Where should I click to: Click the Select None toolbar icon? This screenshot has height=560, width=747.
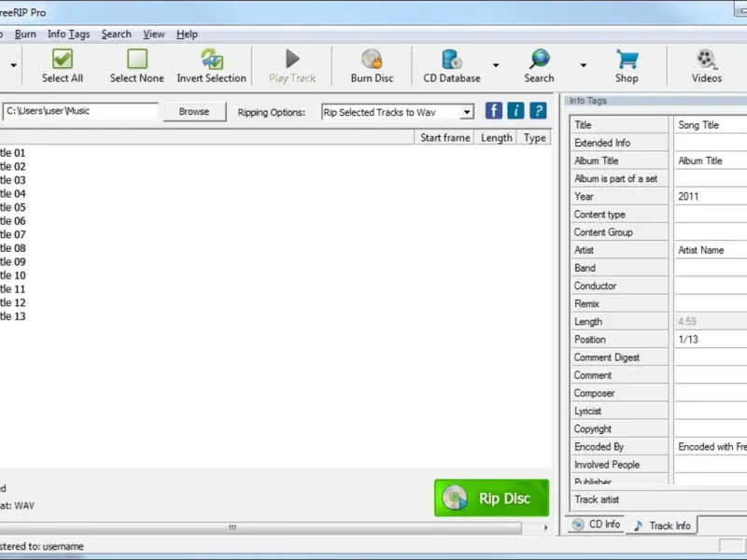pos(137,59)
